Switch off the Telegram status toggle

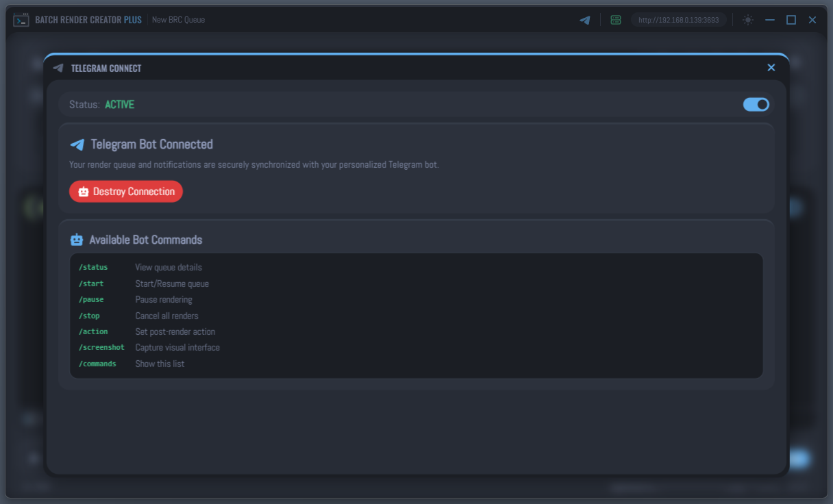click(756, 104)
